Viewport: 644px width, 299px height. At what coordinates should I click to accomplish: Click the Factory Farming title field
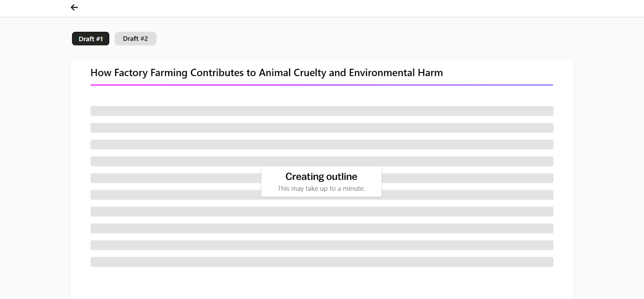[x=322, y=73]
